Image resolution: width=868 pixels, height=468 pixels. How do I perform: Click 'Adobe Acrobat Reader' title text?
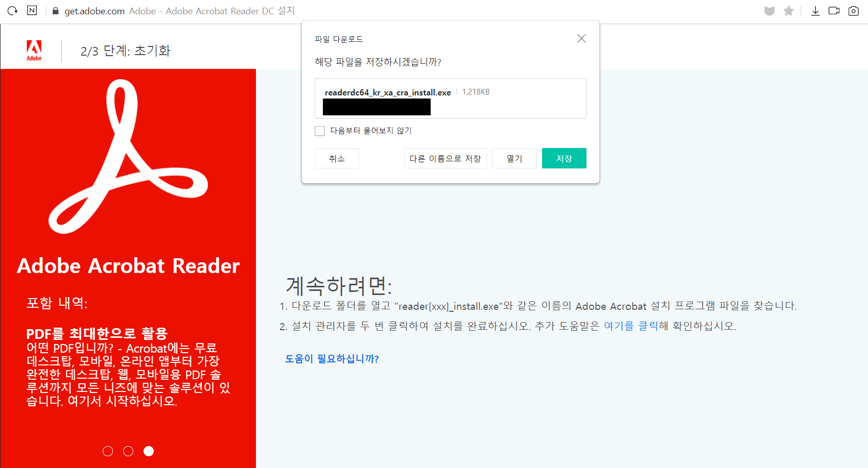click(128, 266)
